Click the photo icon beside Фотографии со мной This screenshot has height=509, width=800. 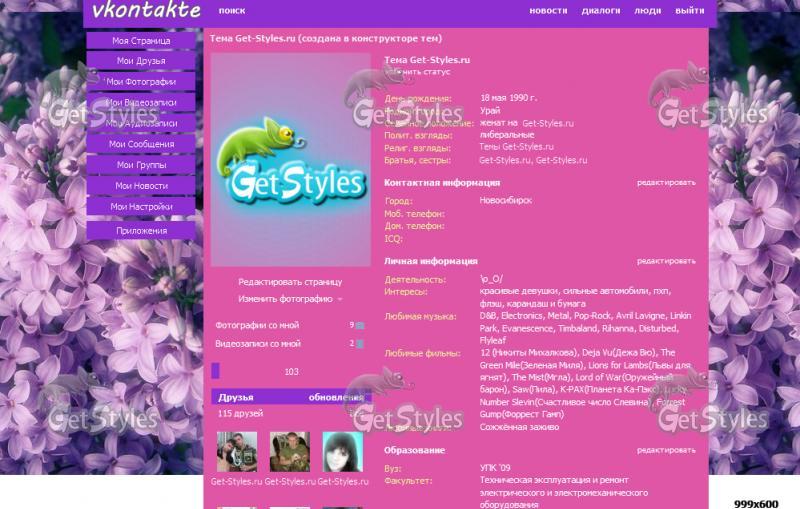pyautogui.click(x=360, y=325)
